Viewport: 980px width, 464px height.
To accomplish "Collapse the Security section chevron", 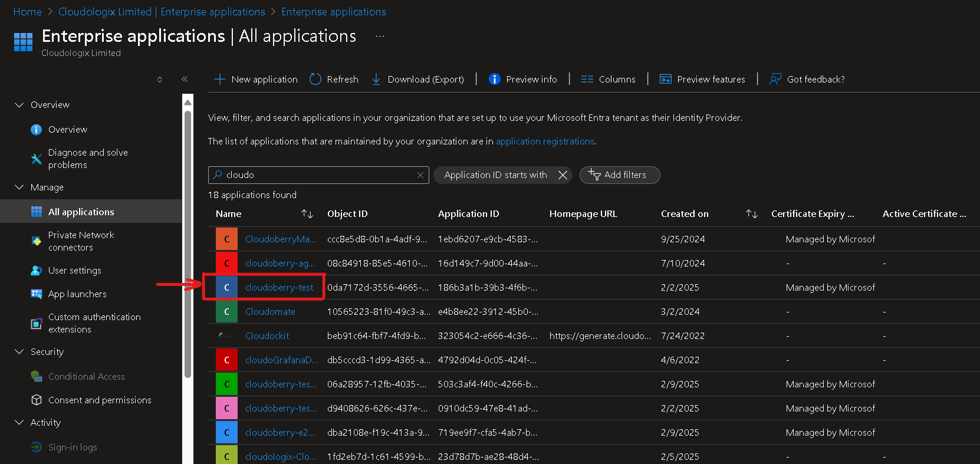I will tap(19, 352).
